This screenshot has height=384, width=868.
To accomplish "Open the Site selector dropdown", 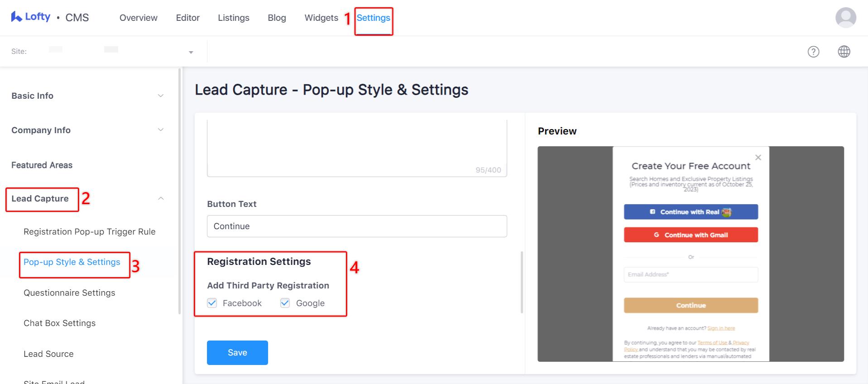I will pos(191,51).
